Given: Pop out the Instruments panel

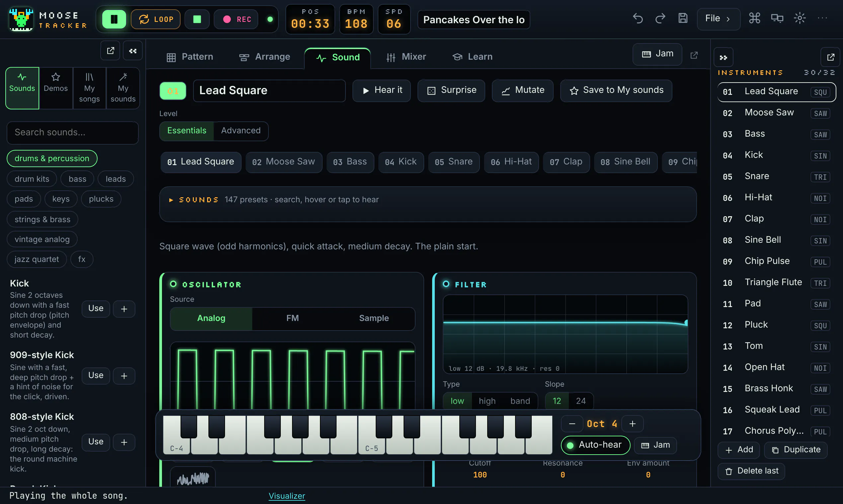Looking at the screenshot, I should pos(830,57).
